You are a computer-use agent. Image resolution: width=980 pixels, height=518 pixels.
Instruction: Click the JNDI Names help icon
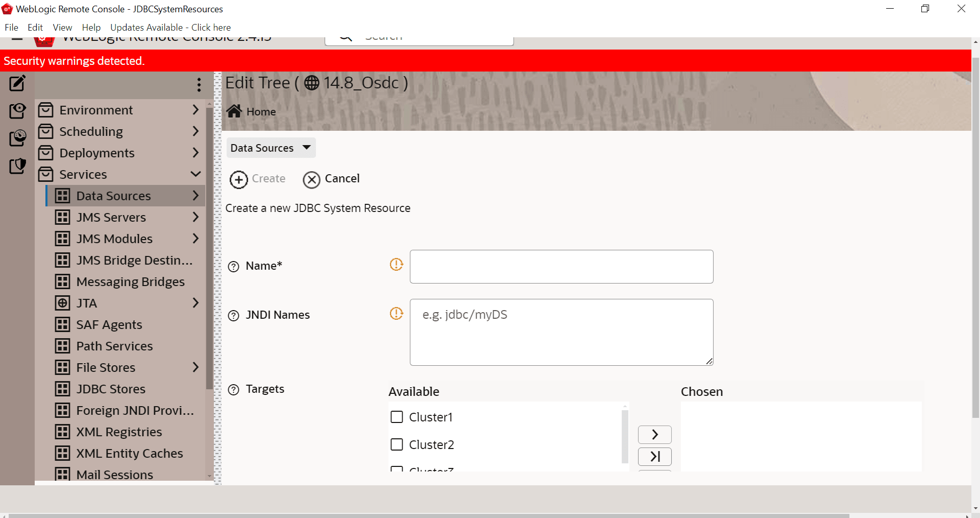(233, 316)
